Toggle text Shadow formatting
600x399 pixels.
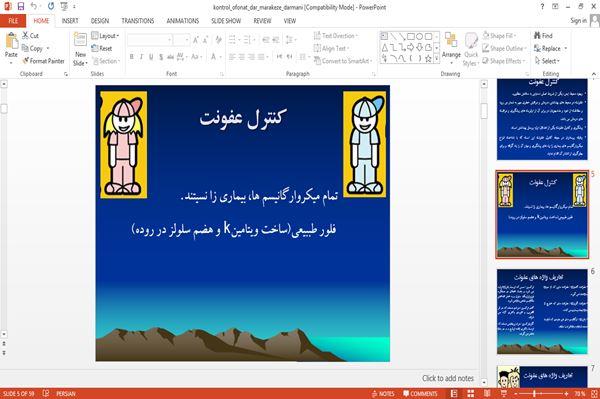pyautogui.click(x=161, y=57)
